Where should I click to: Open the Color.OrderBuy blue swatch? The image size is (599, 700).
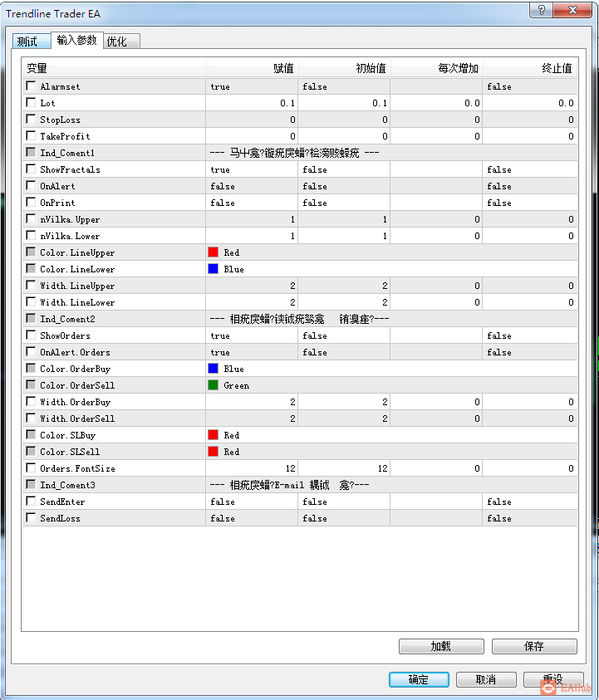pyautogui.click(x=213, y=369)
